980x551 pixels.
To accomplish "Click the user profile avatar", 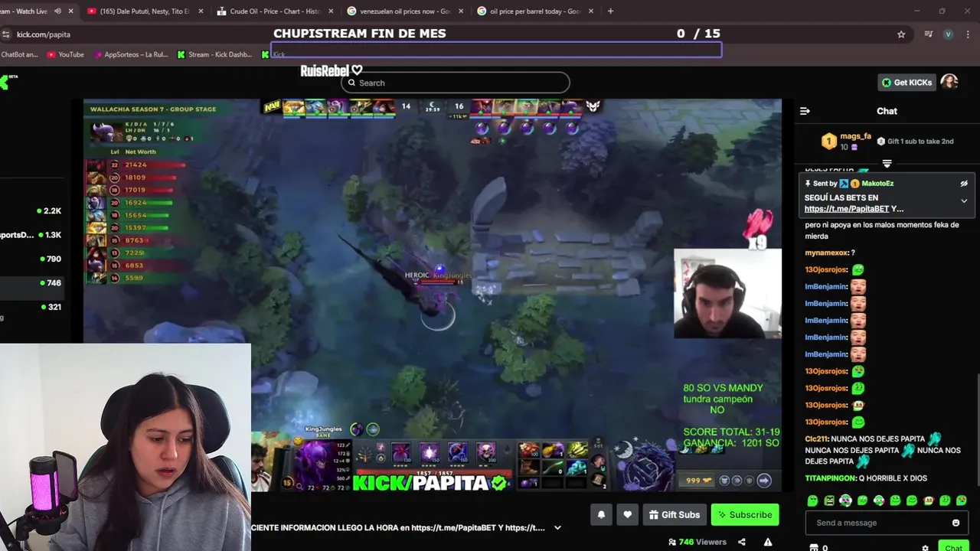I will pos(949,82).
